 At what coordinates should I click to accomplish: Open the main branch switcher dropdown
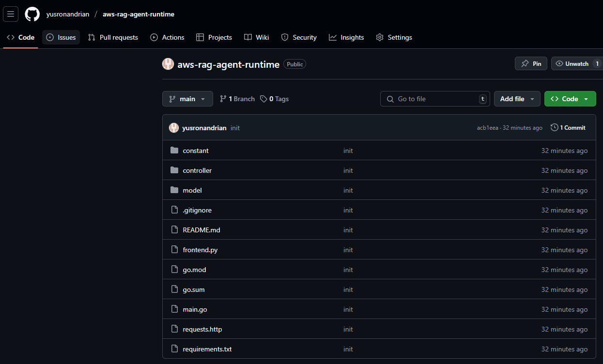click(x=187, y=99)
